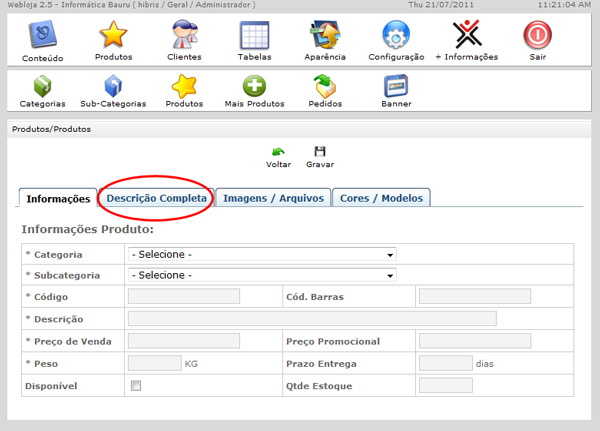Viewport: 600px width, 431px height.
Task: Click the Mais Produtos plus icon
Action: click(254, 88)
